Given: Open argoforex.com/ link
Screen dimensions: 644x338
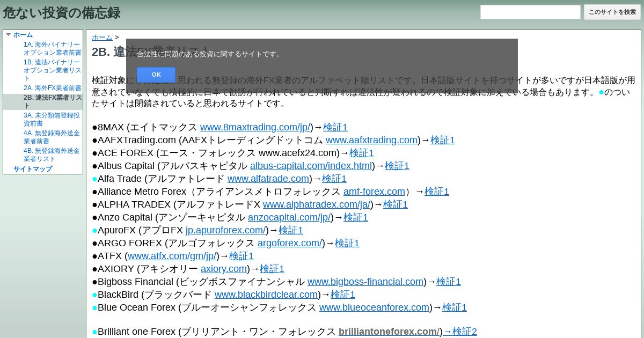Looking at the screenshot, I should tap(290, 243).
